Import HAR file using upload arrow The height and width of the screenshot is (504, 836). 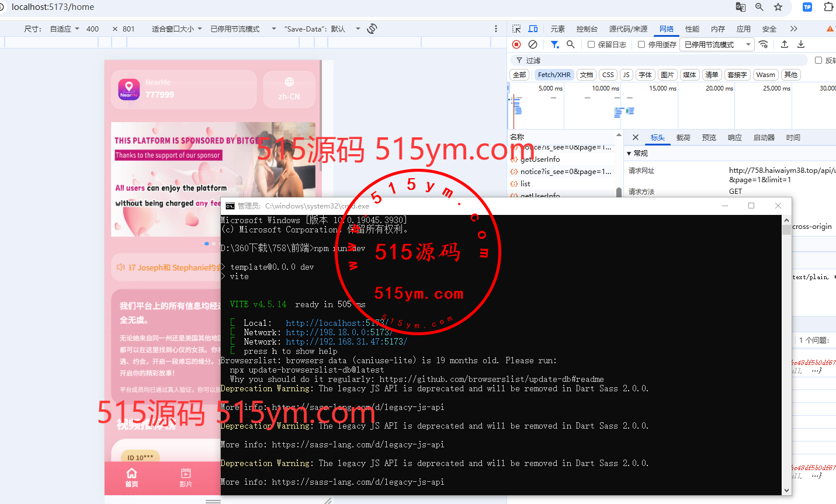[785, 44]
